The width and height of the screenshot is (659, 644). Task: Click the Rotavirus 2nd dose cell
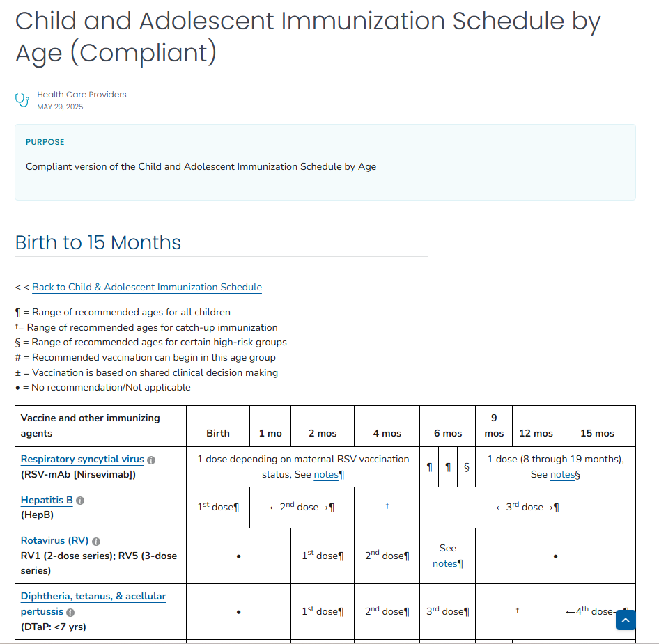pyautogui.click(x=387, y=556)
